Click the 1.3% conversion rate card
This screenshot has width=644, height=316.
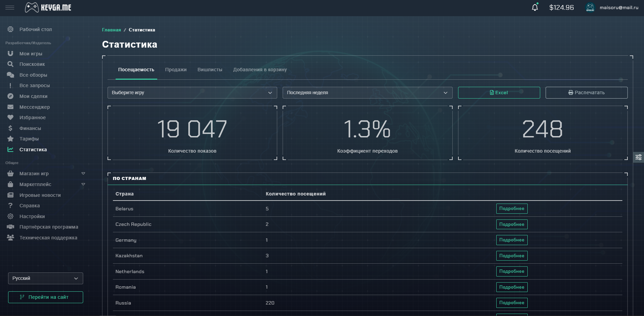367,133
